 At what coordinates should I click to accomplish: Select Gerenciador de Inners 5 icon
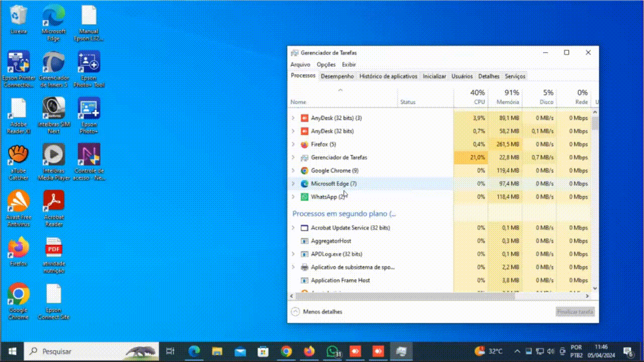[53, 69]
